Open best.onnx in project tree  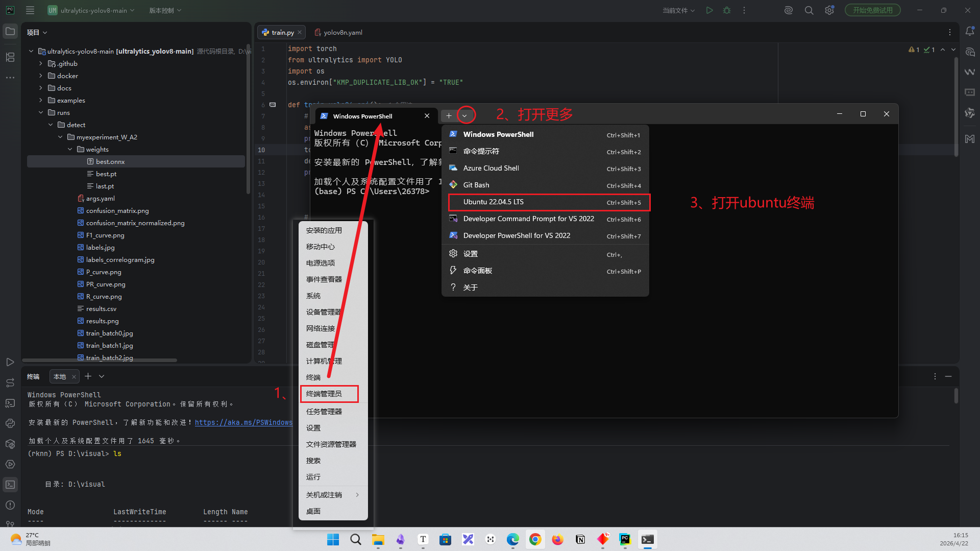(x=110, y=162)
